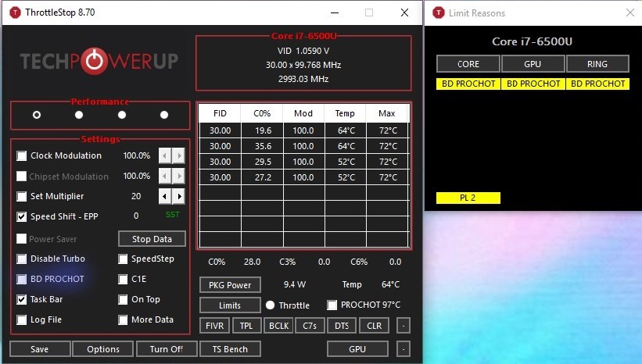Image resolution: width=642 pixels, height=364 pixels.
Task: Launch TS Bench
Action: click(230, 349)
